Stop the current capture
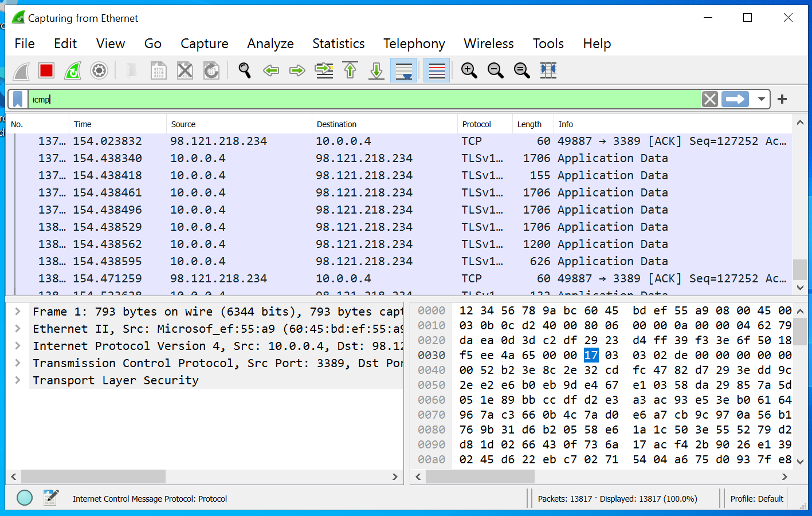 [46, 70]
